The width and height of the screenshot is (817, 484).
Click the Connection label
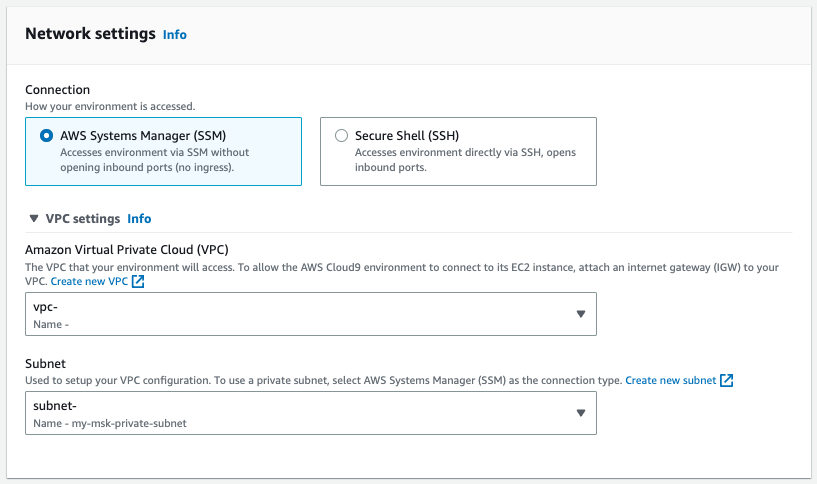[57, 90]
